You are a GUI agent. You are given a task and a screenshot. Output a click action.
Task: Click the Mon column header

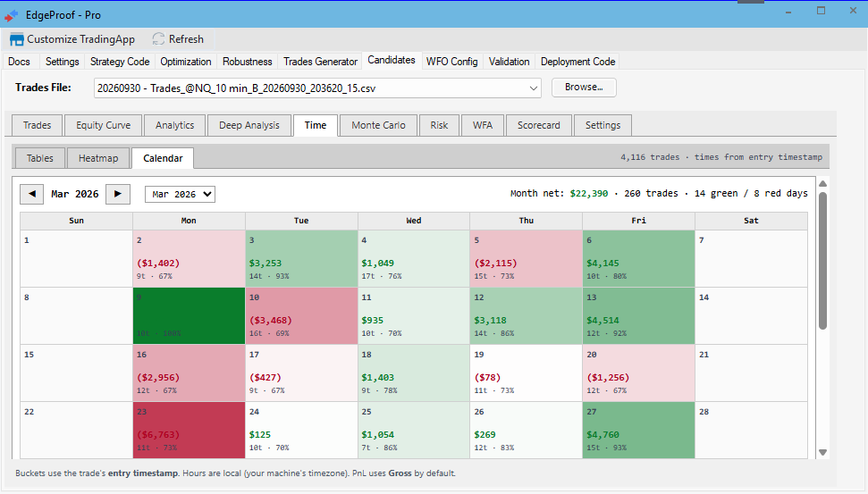189,221
